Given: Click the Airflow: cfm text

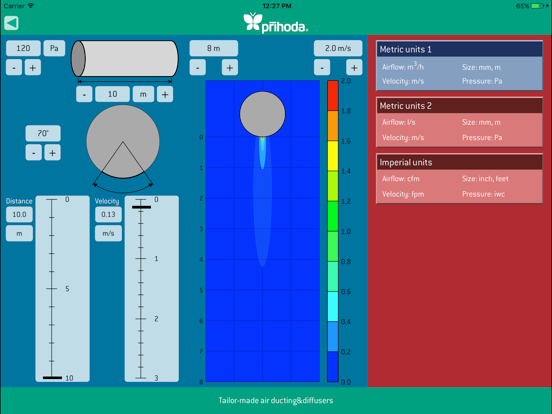Looking at the screenshot, I should click(401, 179).
